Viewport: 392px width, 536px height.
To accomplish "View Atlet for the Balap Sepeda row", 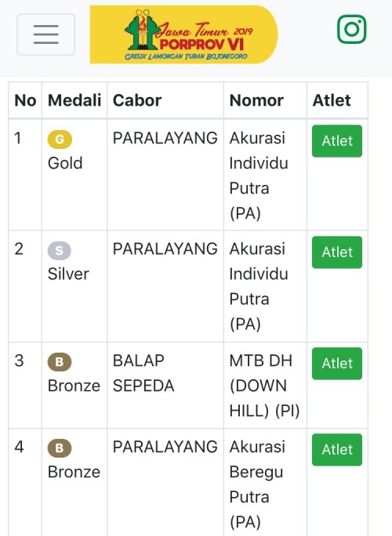I will [337, 364].
